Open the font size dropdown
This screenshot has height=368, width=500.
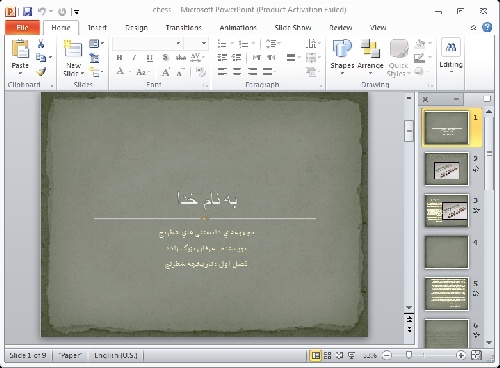click(204, 43)
